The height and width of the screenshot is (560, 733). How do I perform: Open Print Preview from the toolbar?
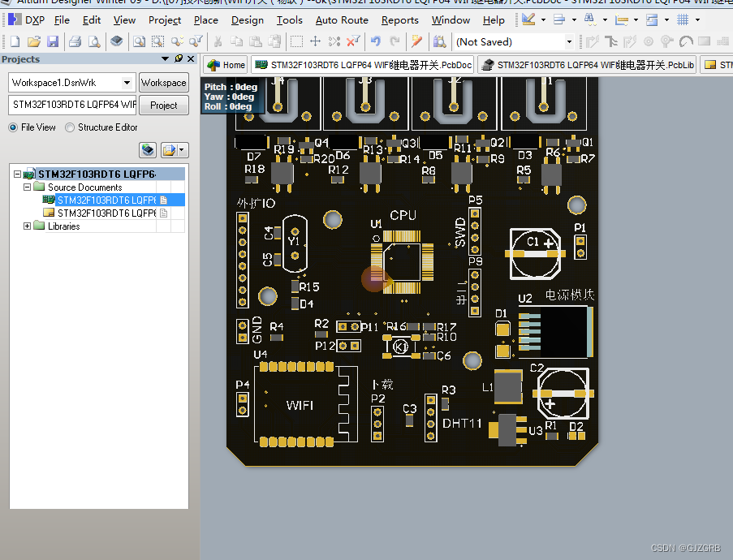94,41
